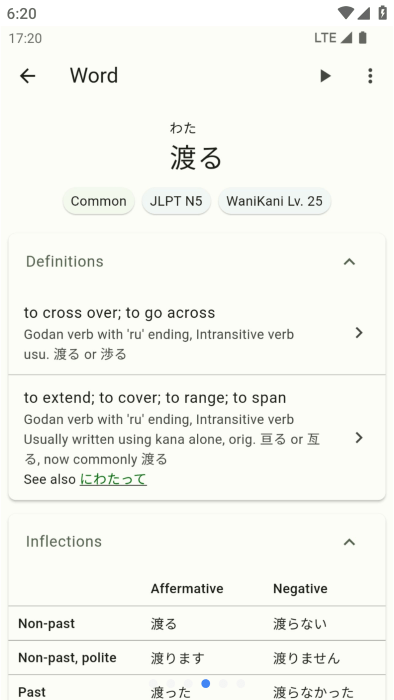Open the three-dot overflow menu
The image size is (394, 700).
point(370,76)
